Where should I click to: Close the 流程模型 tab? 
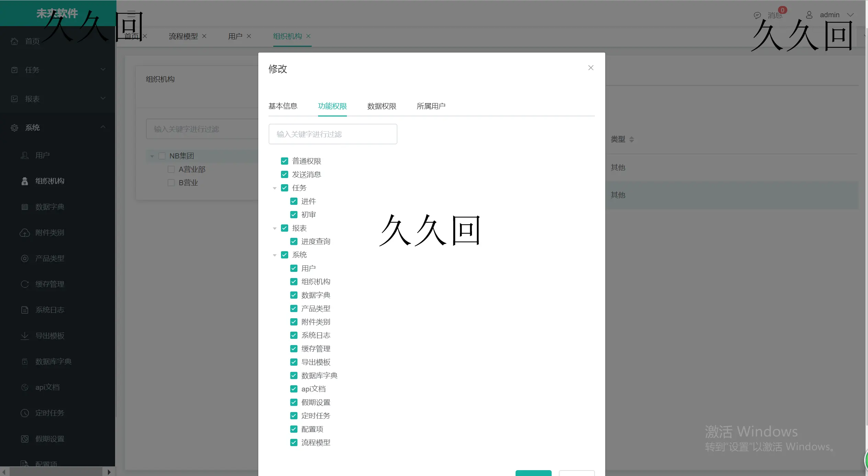(204, 36)
